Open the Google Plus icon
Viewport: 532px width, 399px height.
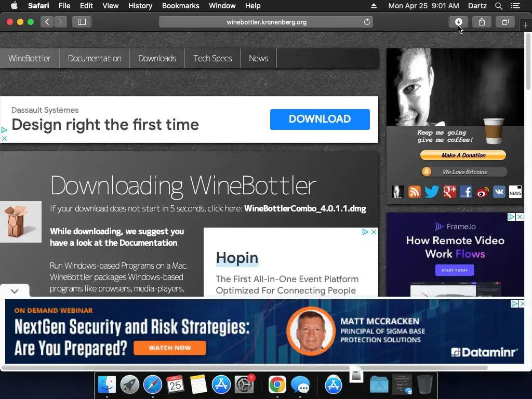tap(449, 192)
